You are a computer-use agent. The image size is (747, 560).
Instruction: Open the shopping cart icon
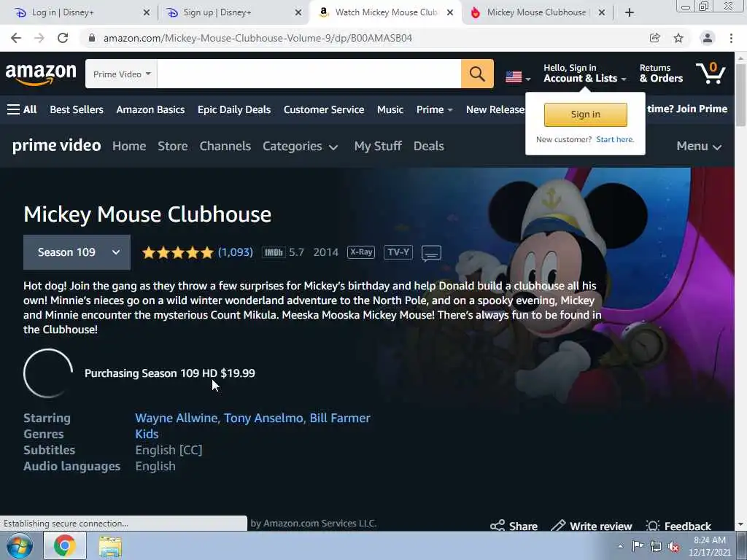click(711, 74)
